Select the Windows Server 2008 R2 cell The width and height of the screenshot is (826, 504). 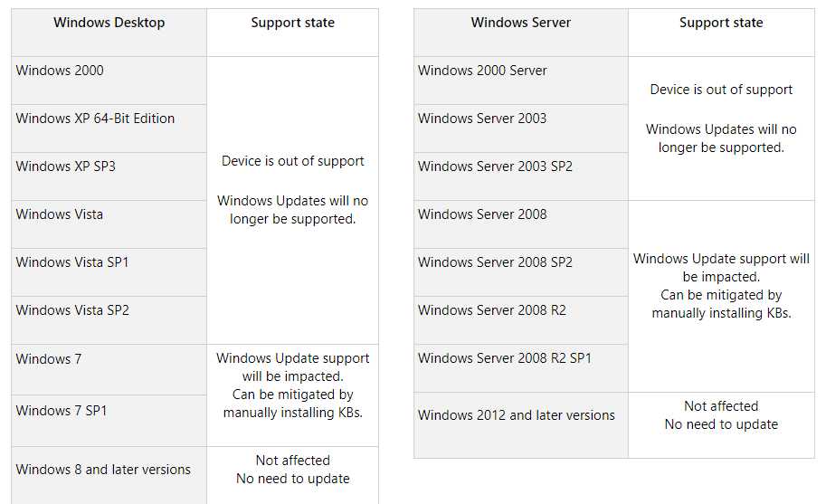click(492, 310)
